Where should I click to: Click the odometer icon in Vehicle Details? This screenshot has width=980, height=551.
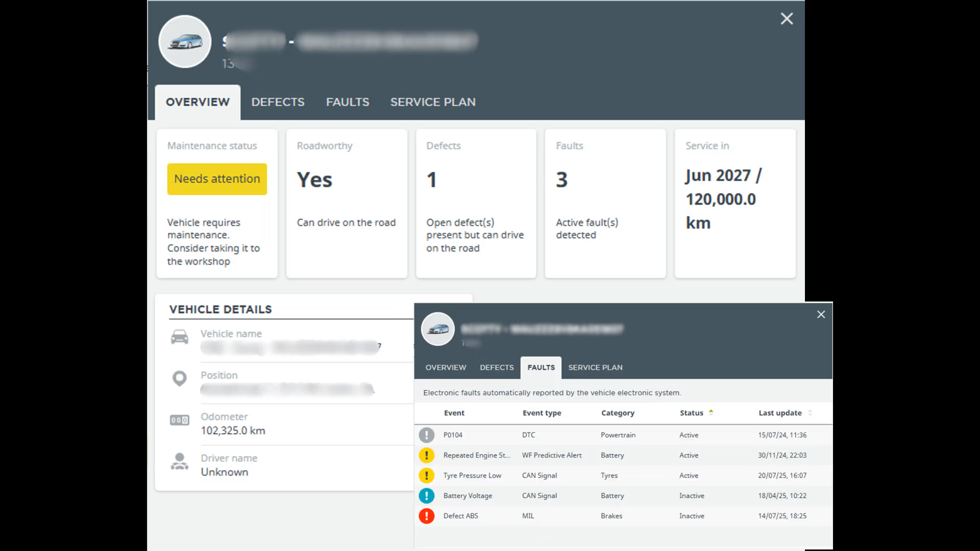(x=179, y=420)
